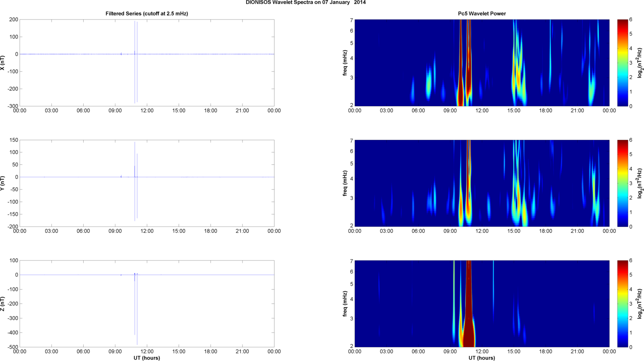This screenshot has height=361, width=644.
Task: Click the "06:00" tick under the Z series plot
Action: (x=83, y=352)
